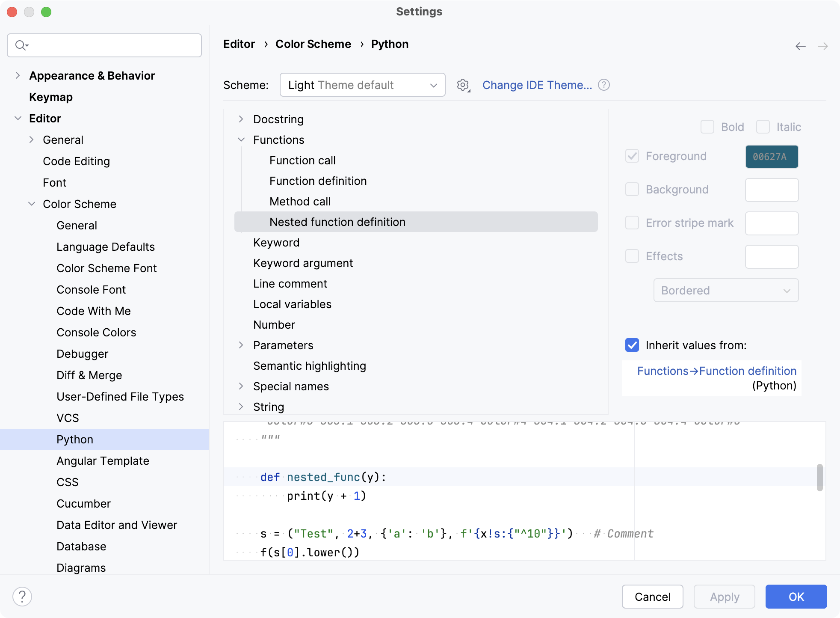Click the forward navigation arrow
840x618 pixels.
pyautogui.click(x=823, y=46)
